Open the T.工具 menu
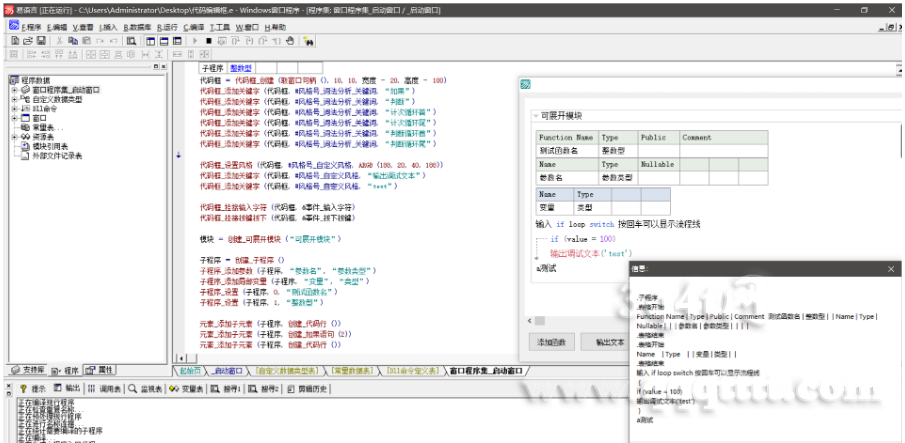 tap(220, 27)
